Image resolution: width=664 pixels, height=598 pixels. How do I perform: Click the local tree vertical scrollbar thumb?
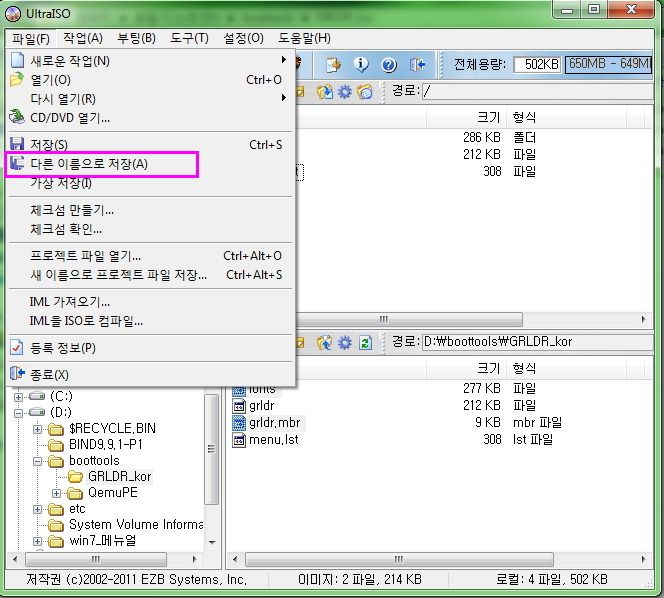211,449
